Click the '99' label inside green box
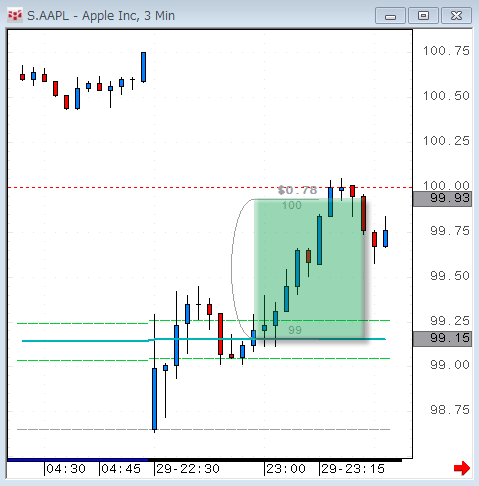The width and height of the screenshot is (479, 486). point(295,330)
